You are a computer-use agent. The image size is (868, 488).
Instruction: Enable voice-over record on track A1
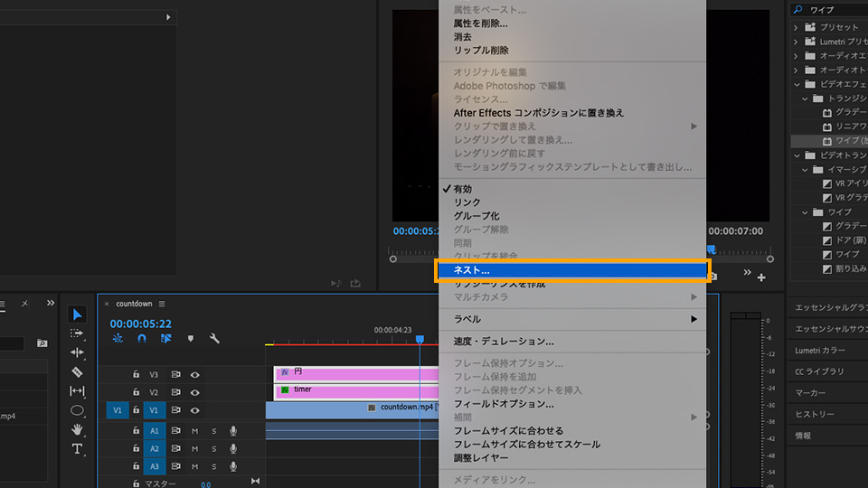(233, 430)
